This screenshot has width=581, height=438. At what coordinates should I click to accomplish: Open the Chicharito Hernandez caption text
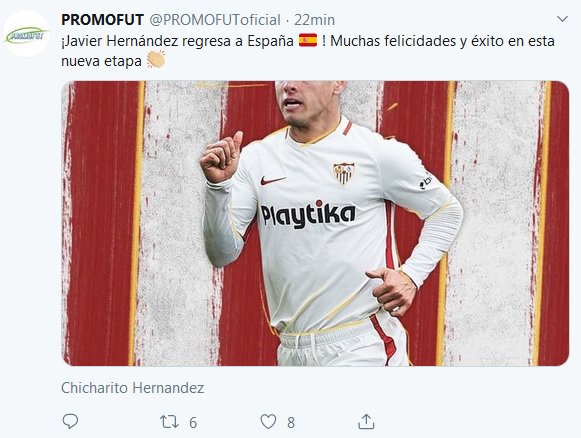[x=133, y=388]
